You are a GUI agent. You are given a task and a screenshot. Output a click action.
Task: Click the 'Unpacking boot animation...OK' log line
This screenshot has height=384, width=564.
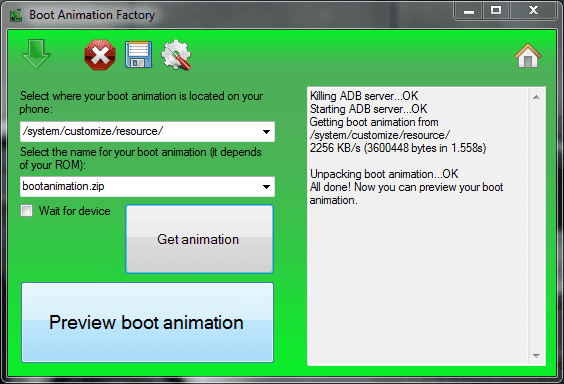pyautogui.click(x=384, y=174)
